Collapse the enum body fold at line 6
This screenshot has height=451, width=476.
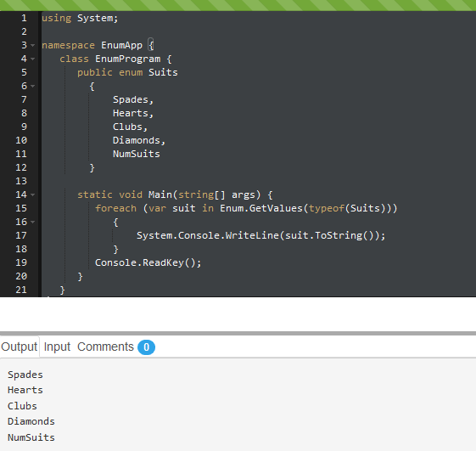pyautogui.click(x=33, y=86)
